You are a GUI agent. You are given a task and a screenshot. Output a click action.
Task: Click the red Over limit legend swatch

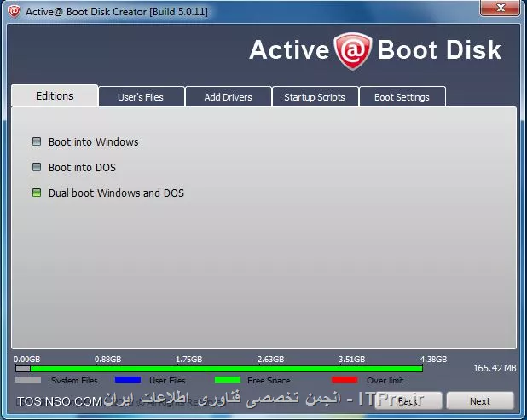point(345,380)
